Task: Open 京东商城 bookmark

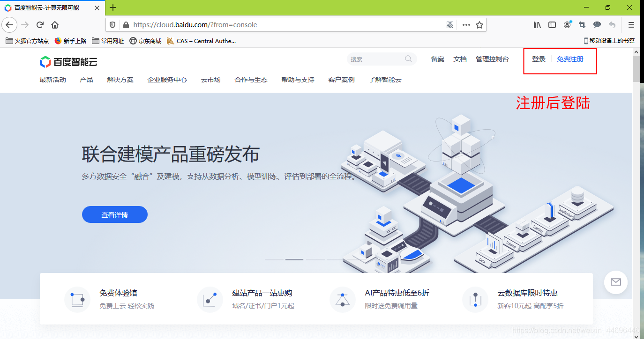Action: (145, 41)
